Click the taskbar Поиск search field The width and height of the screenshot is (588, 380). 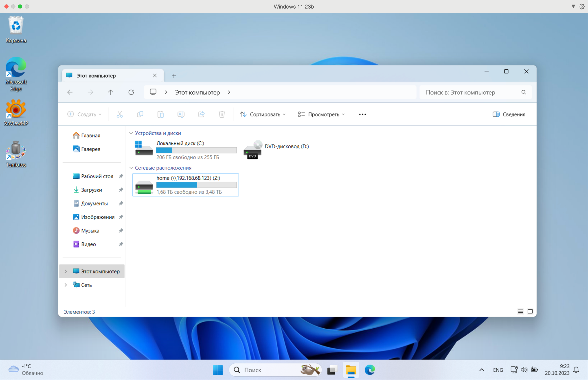[x=275, y=370]
